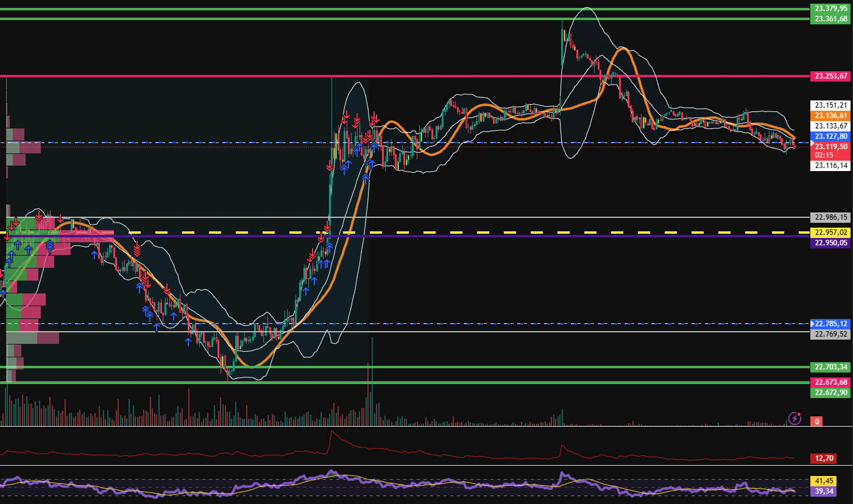Click the gray 22.769,52 level label
The height and width of the screenshot is (504, 853).
click(832, 334)
